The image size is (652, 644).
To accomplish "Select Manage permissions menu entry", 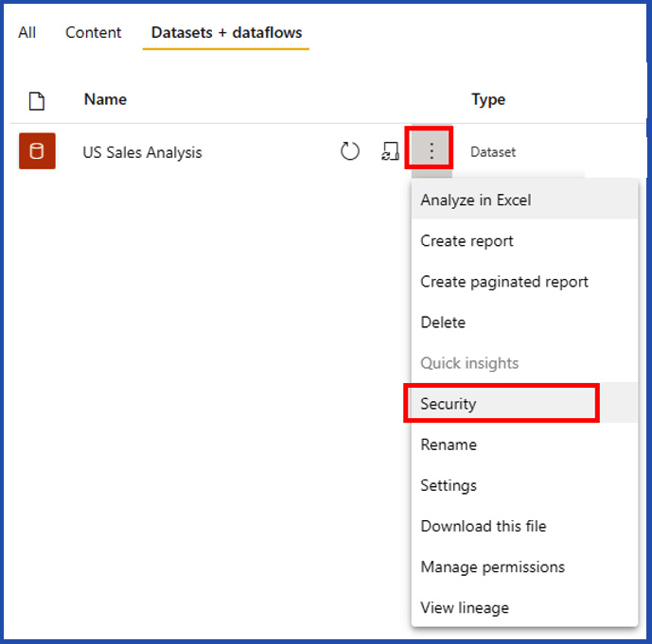I will [492, 566].
